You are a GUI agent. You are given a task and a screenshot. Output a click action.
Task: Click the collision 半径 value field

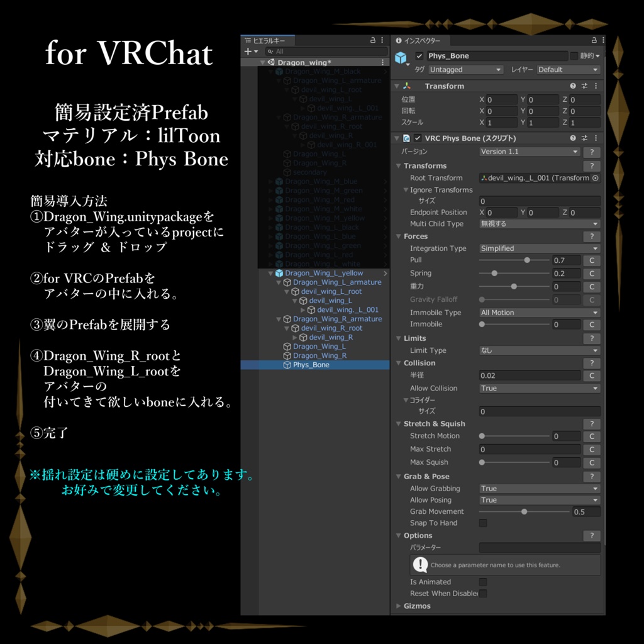[530, 375]
